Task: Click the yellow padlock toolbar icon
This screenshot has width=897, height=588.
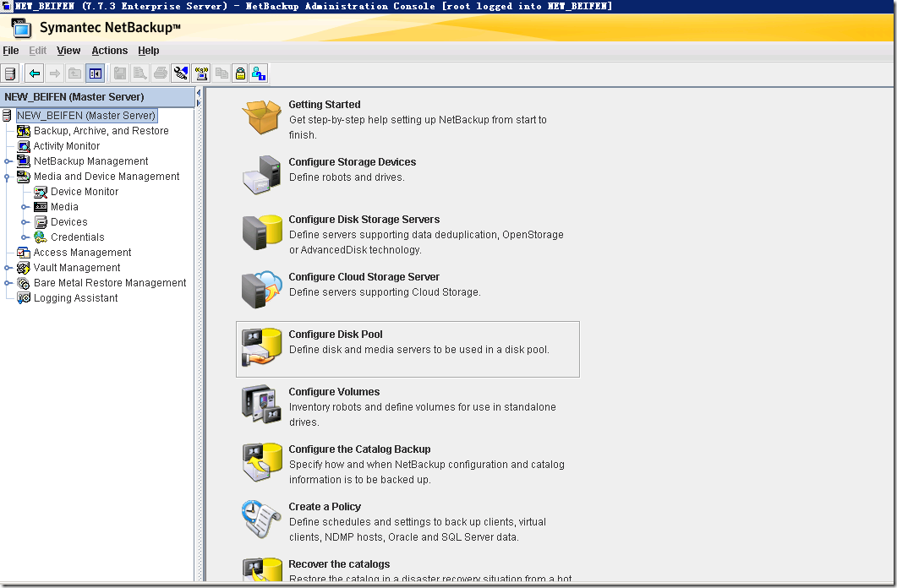Action: click(x=240, y=73)
